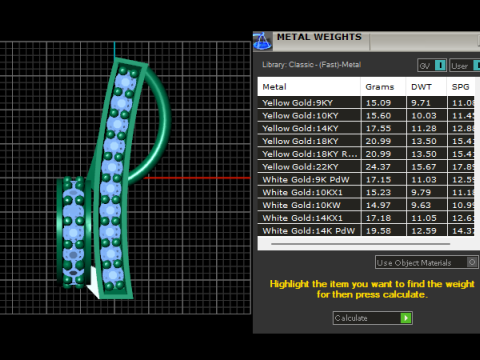The image size is (480, 360).
Task: Select the White Gold:14K PdW row
Action: pos(366,231)
